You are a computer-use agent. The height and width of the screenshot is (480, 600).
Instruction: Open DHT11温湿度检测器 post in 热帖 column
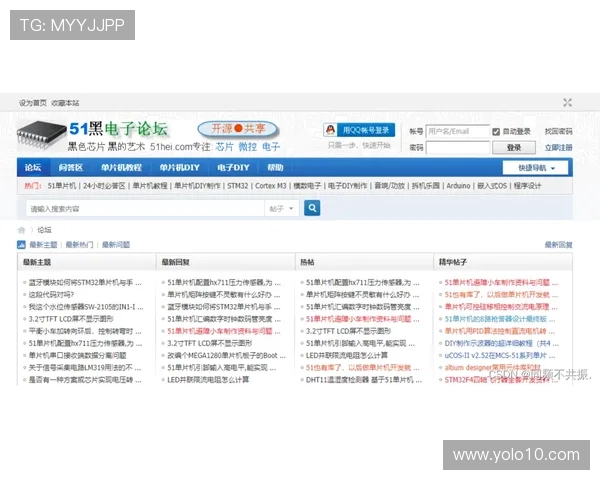point(364,380)
